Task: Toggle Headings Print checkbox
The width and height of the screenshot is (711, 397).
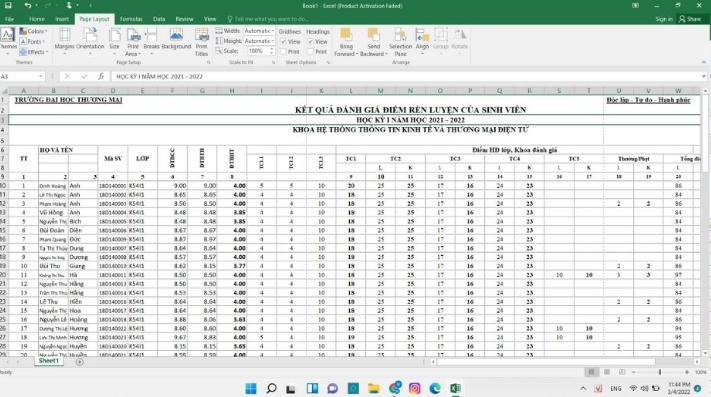Action: click(x=311, y=52)
